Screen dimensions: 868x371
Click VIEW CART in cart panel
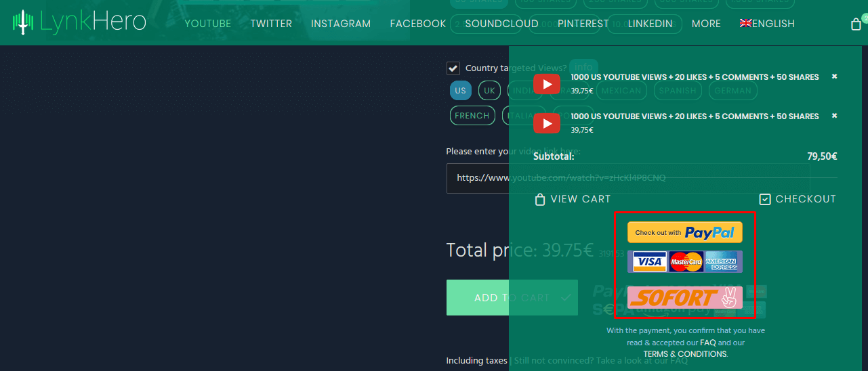point(573,199)
